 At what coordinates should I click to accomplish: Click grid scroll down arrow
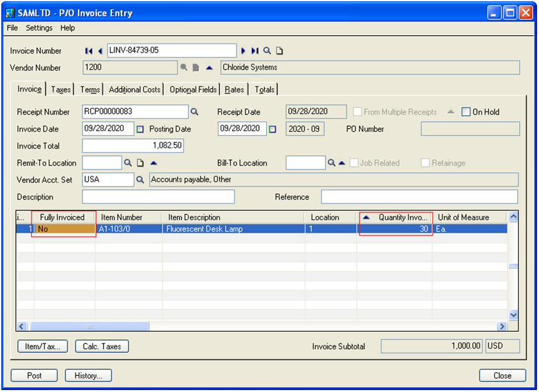513,315
